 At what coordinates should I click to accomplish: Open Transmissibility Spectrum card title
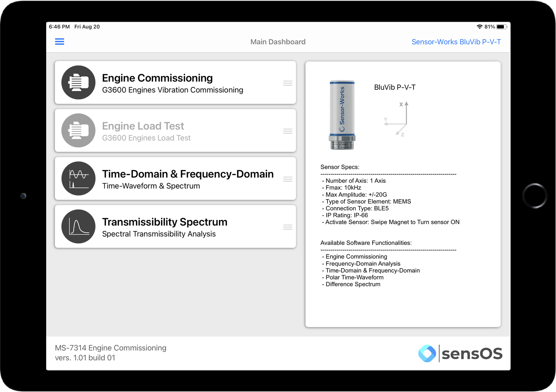coord(165,222)
